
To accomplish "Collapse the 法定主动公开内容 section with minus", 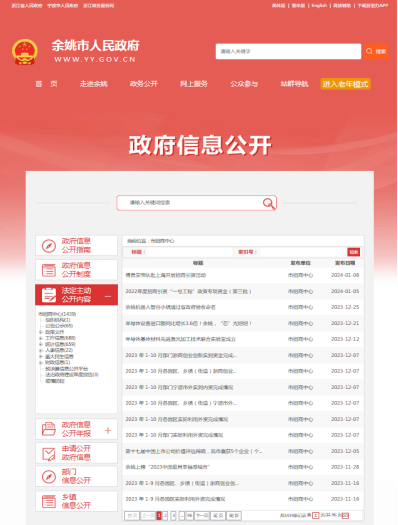I will coord(108,296).
